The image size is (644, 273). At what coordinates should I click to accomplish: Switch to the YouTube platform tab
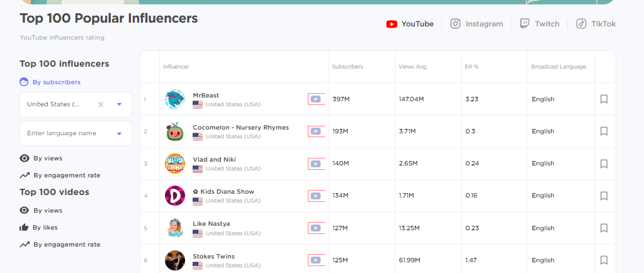(410, 24)
